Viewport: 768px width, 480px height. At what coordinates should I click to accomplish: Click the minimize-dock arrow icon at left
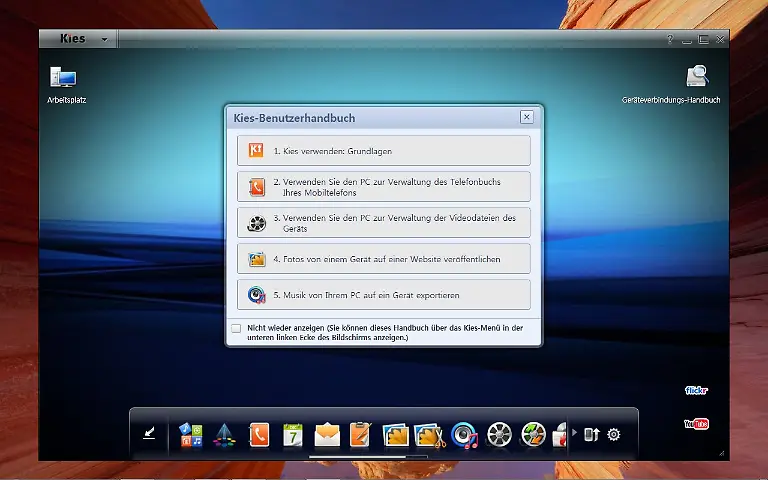point(150,433)
